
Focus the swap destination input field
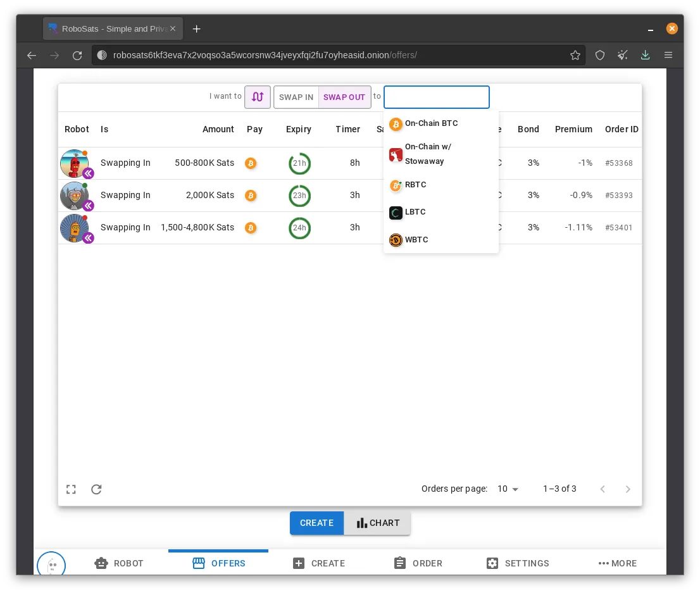click(437, 97)
